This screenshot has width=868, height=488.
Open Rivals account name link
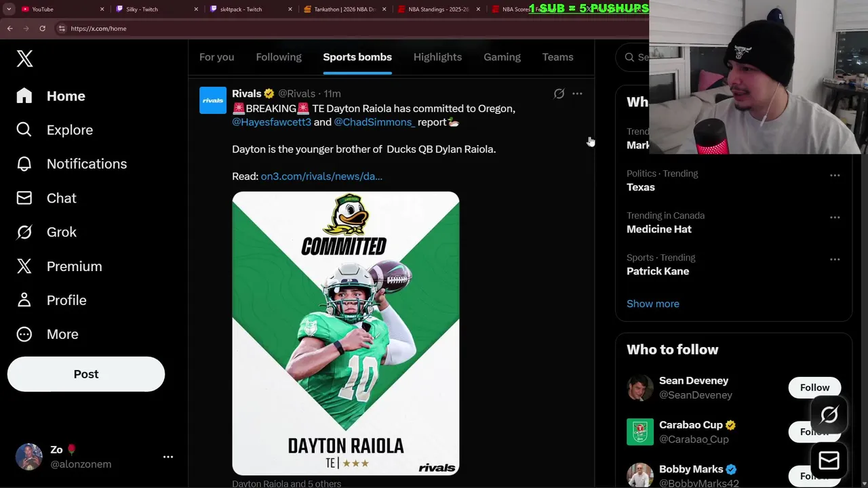(247, 94)
